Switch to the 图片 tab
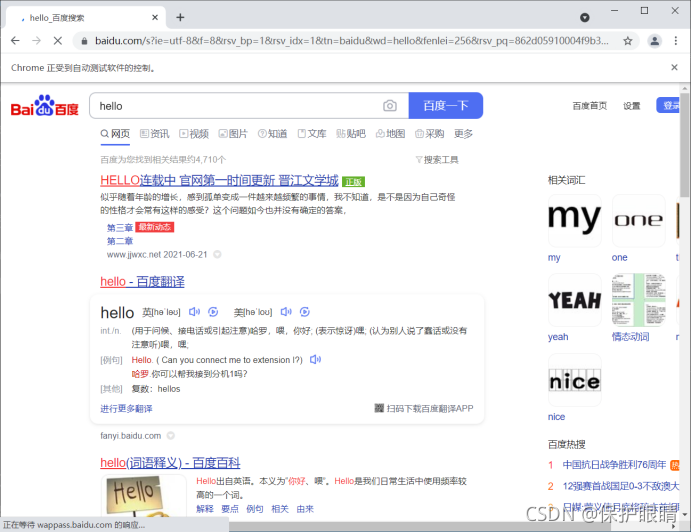 (x=233, y=134)
